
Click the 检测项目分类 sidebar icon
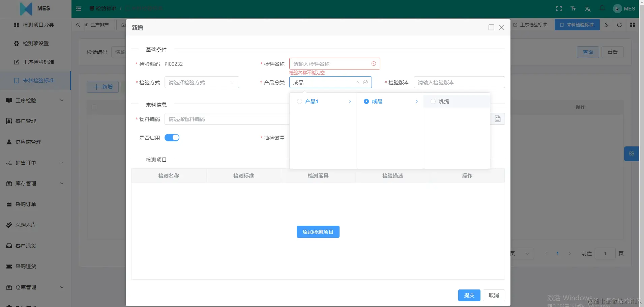click(16, 25)
